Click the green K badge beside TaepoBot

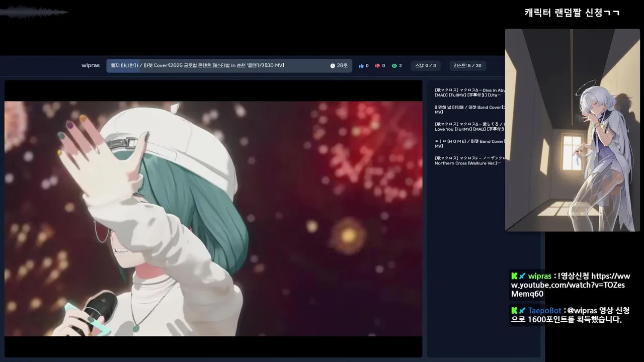pyautogui.click(x=514, y=311)
